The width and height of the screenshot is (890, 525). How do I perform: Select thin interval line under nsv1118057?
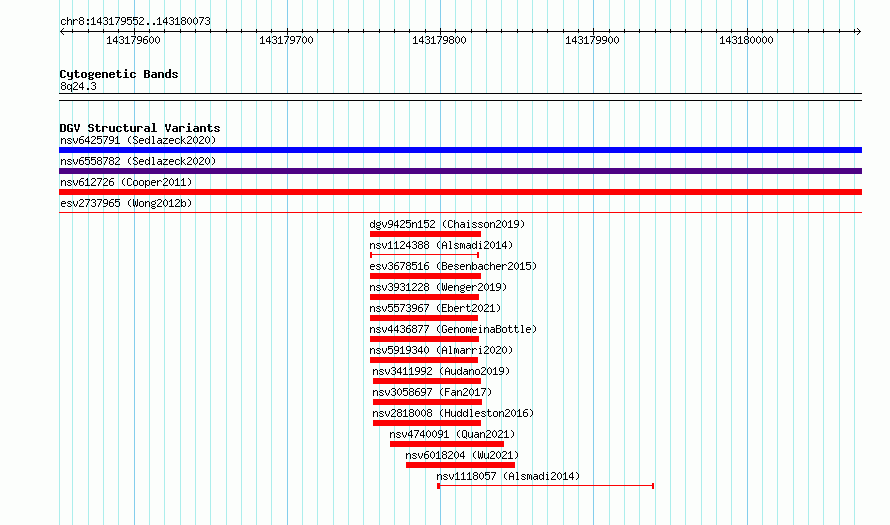(x=545, y=486)
